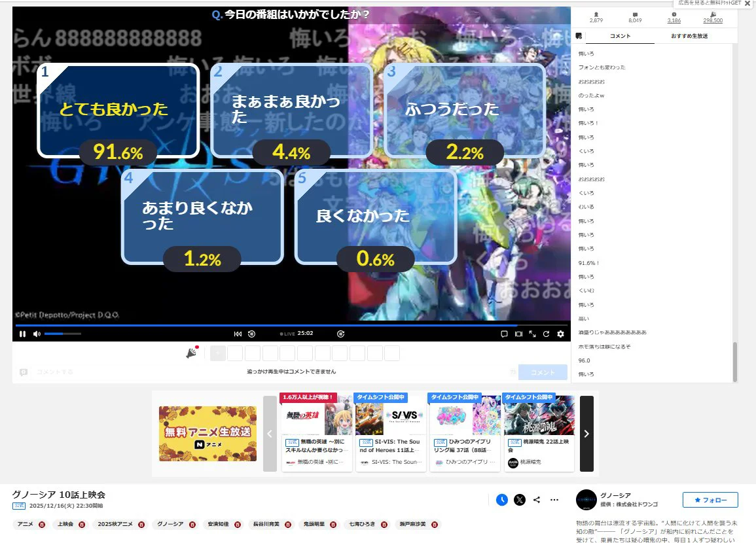Open player settings gear
756x543 pixels.
pos(560,334)
